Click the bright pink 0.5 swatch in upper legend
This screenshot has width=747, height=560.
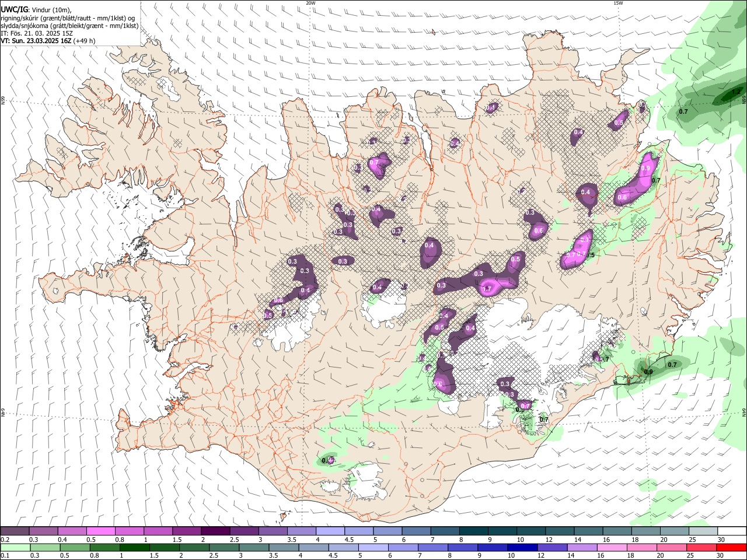pyautogui.click(x=101, y=531)
